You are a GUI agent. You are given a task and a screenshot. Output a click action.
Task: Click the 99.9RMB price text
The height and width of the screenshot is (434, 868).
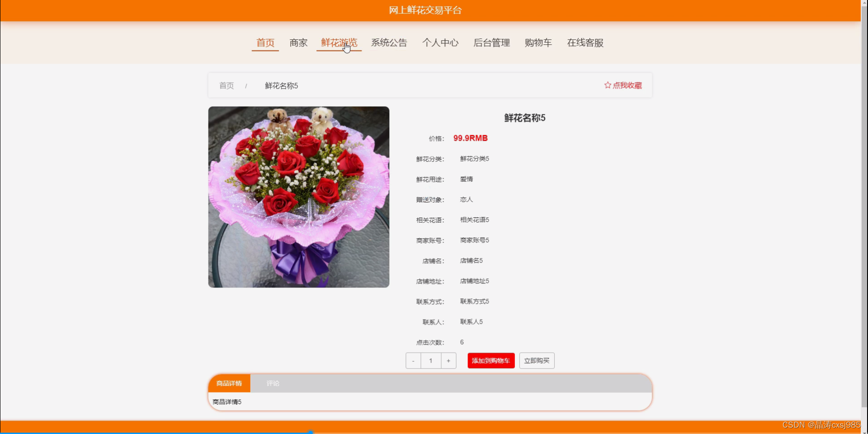pyautogui.click(x=471, y=138)
